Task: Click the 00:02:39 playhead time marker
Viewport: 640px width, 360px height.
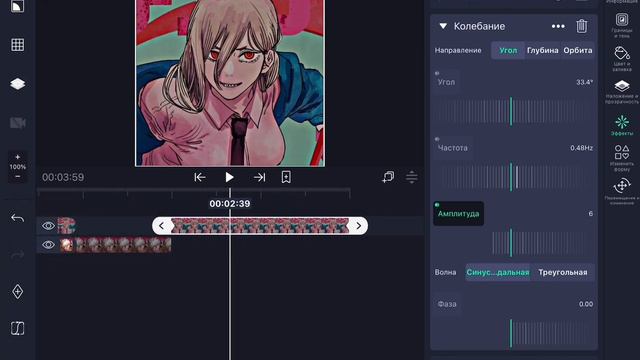Action: coord(230,204)
